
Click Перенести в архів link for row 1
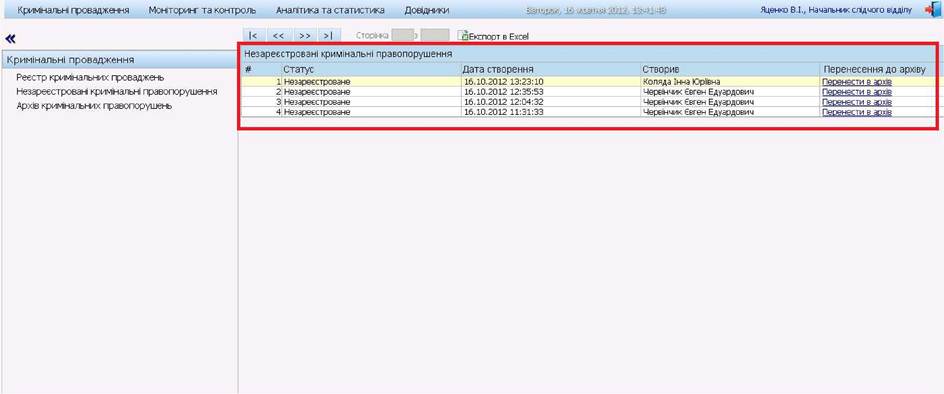click(857, 81)
